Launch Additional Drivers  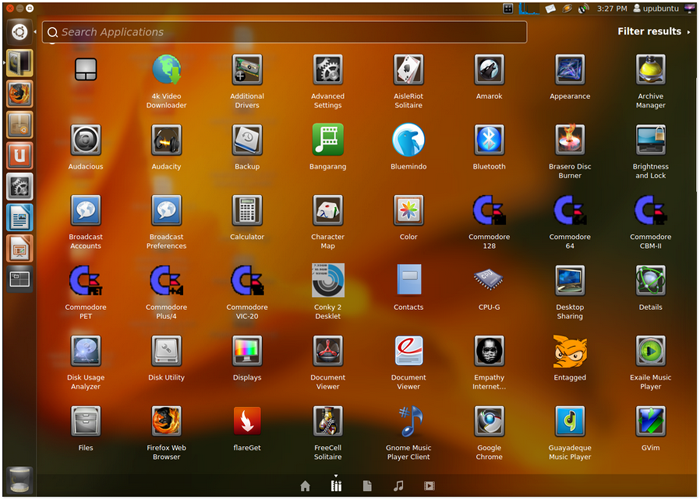click(x=247, y=70)
